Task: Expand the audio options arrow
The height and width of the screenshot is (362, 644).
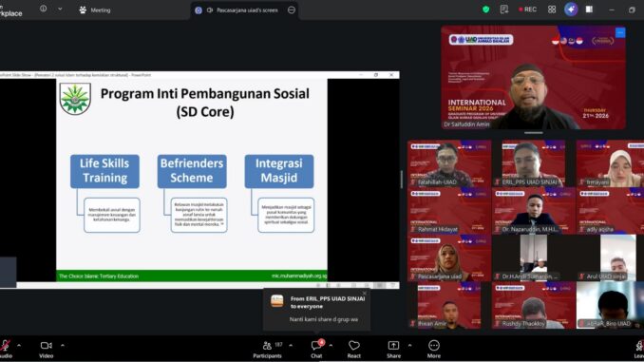Action: pyautogui.click(x=19, y=346)
